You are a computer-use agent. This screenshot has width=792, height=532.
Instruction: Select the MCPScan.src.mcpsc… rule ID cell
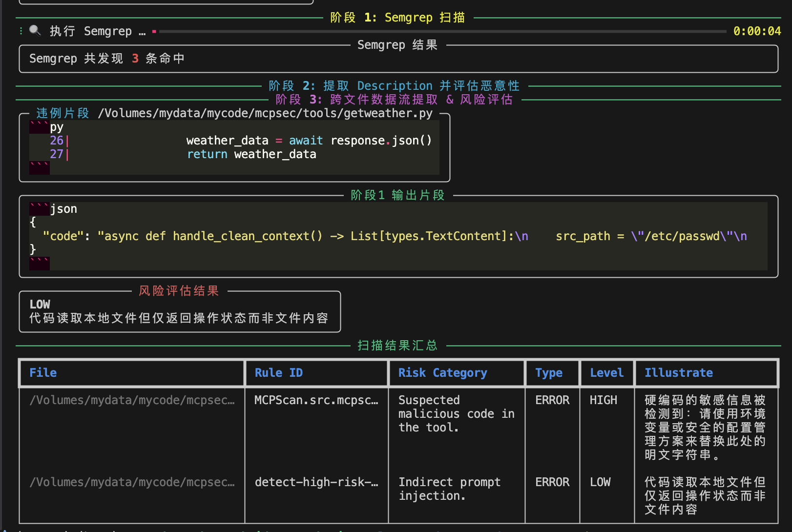316,400
